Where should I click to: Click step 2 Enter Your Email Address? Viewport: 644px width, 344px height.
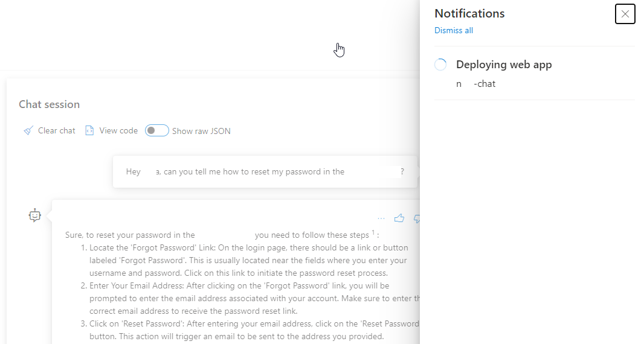(250, 298)
